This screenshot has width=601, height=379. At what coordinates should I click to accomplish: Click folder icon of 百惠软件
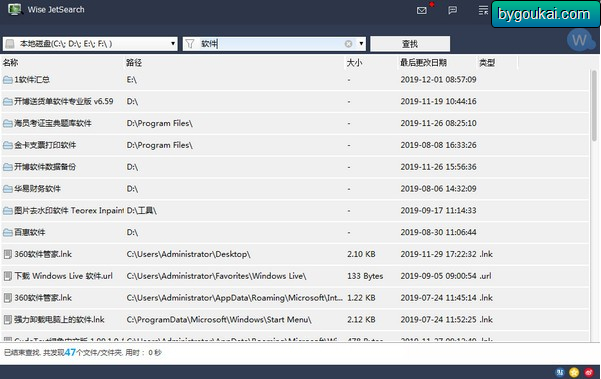8,233
